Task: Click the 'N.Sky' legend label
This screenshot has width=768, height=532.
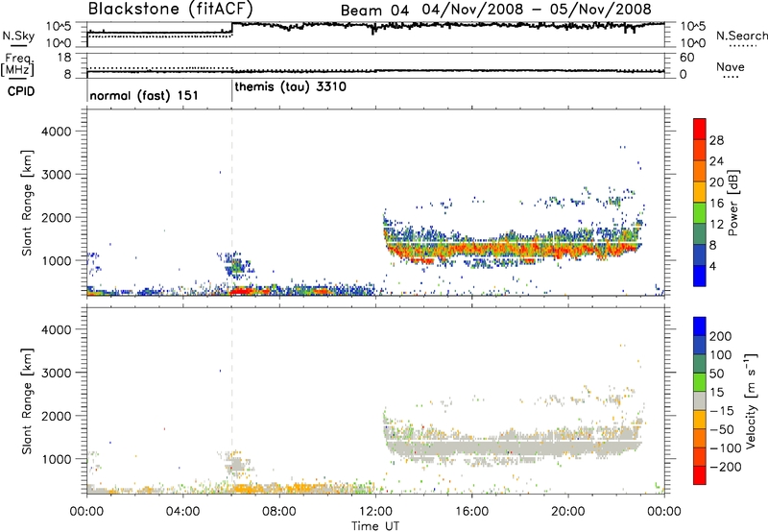Action: pyautogui.click(x=18, y=36)
